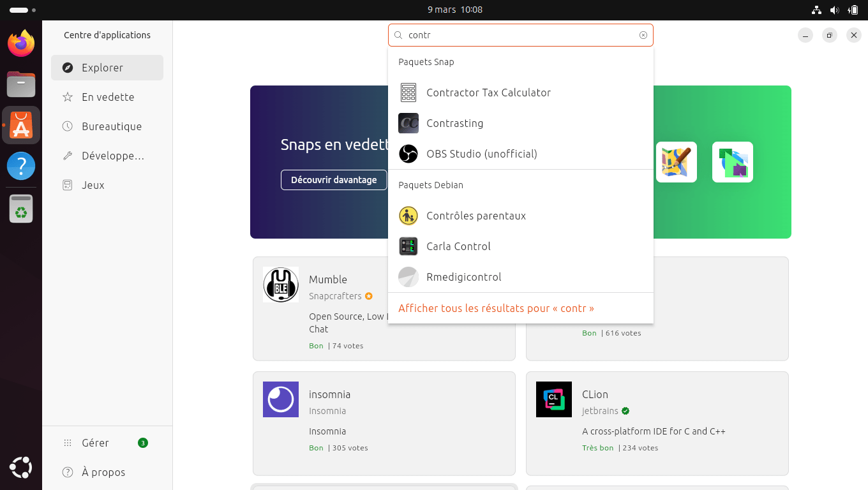The width and height of the screenshot is (868, 490).
Task: Open the Développe… category
Action: pyautogui.click(x=107, y=156)
